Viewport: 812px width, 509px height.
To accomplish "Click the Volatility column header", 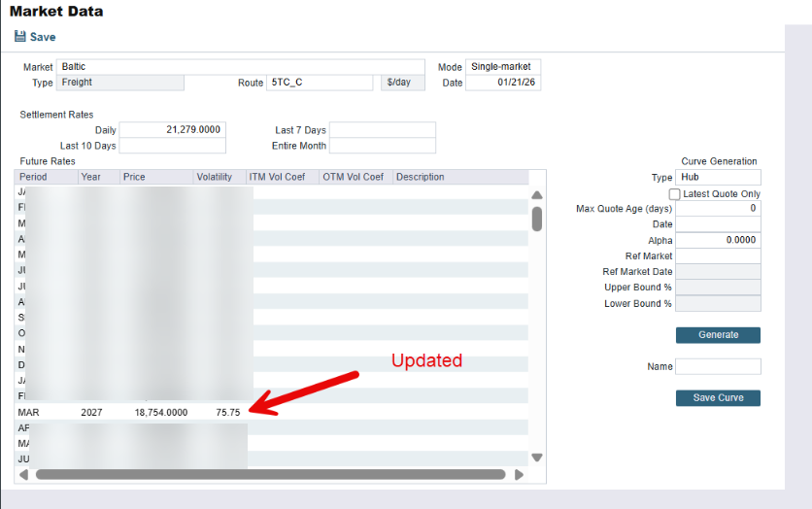I will (218, 178).
